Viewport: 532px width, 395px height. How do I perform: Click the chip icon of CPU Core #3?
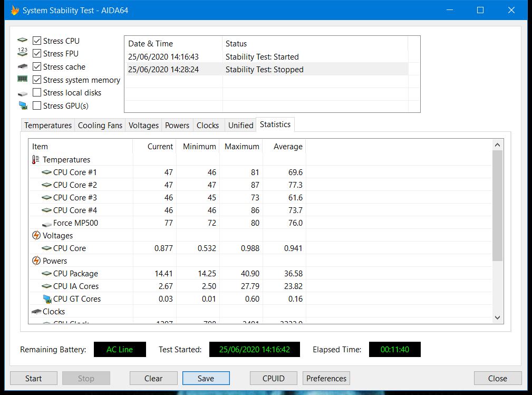(x=46, y=197)
